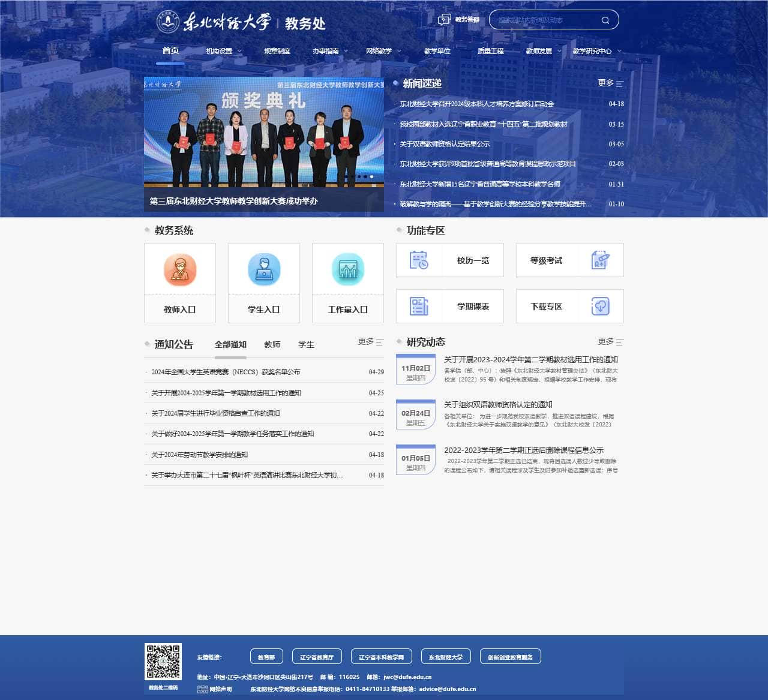Click the 更多 list icon in 研究动态
Image resolution: width=768 pixels, height=700 pixels.
point(620,342)
